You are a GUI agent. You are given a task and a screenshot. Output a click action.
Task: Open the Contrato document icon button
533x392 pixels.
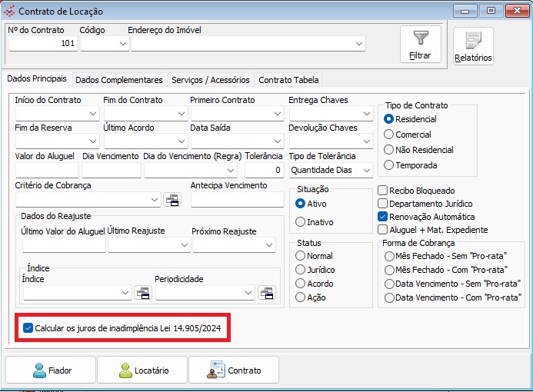click(x=234, y=370)
